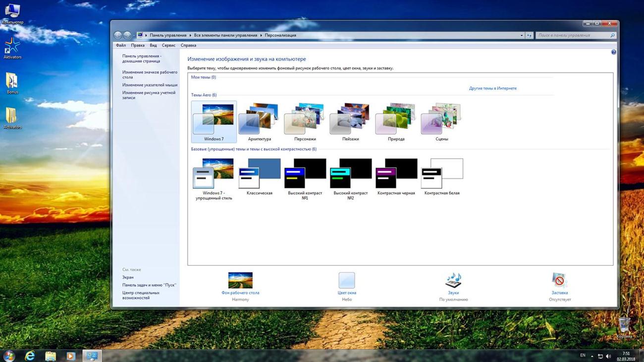
Task: Click the Другие темы в Интернете link
Action: [x=492, y=88]
